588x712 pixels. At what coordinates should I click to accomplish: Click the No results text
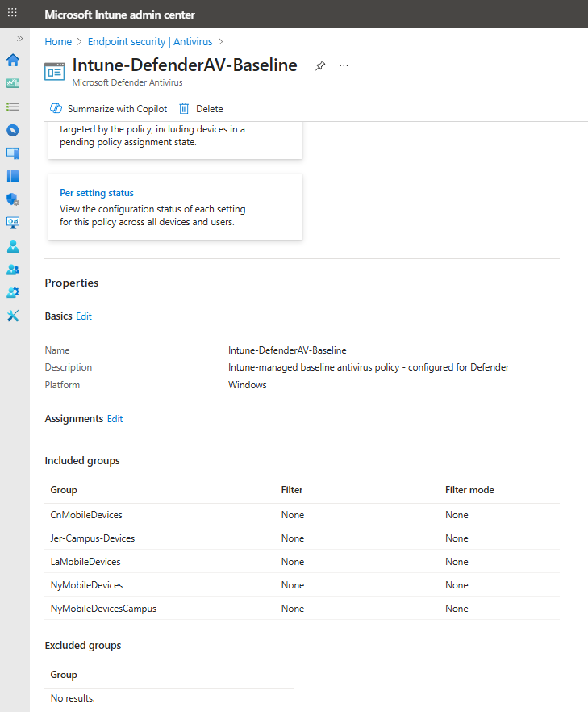(x=73, y=698)
